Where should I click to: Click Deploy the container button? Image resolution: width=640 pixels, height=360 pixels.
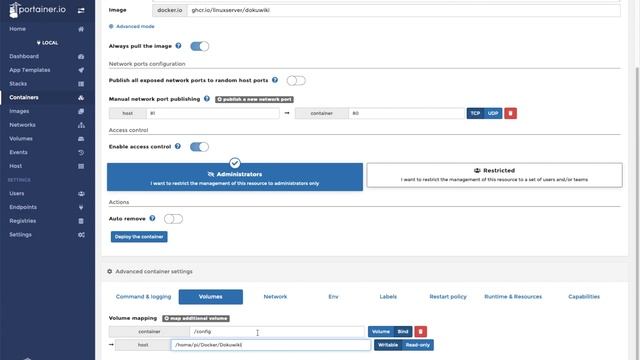click(139, 237)
